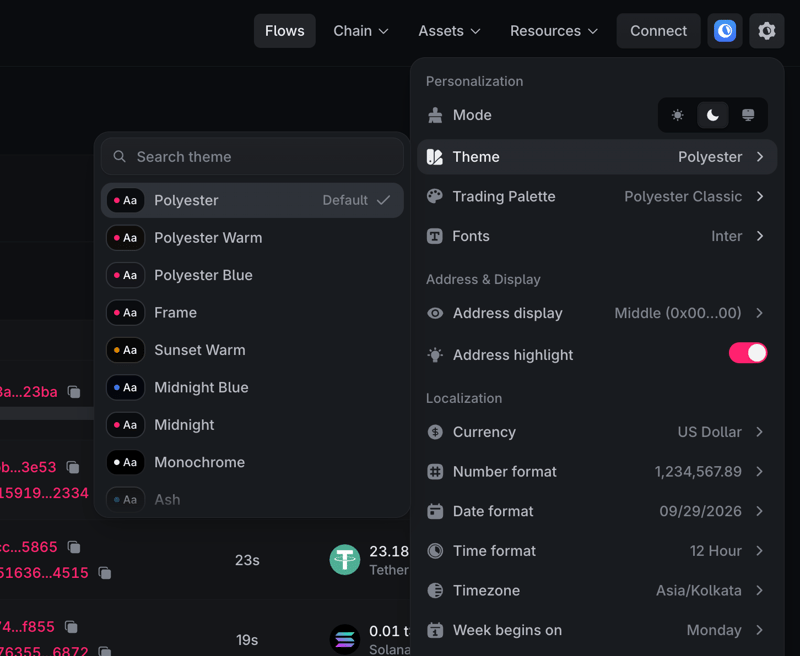Viewport: 800px width, 656px height.
Task: Click the Number format hash icon
Action: pos(435,472)
